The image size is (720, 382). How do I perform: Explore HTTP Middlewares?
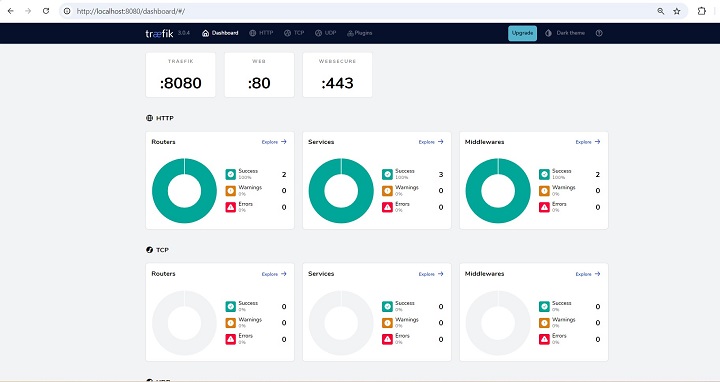588,142
